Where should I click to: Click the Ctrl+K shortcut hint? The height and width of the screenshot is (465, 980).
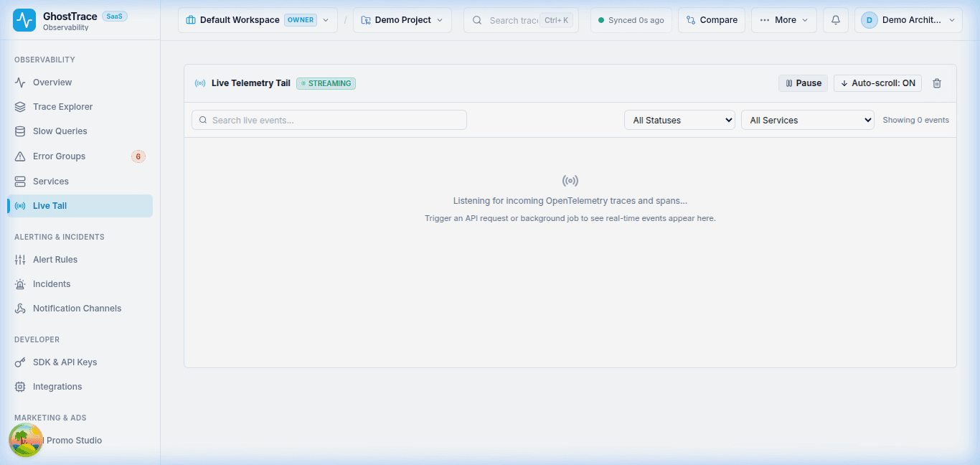tap(557, 20)
